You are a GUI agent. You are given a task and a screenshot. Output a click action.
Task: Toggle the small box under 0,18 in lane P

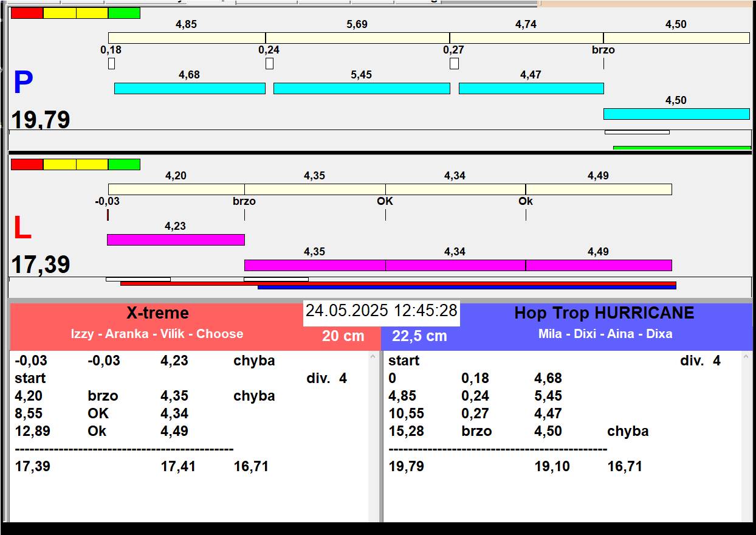pos(111,63)
